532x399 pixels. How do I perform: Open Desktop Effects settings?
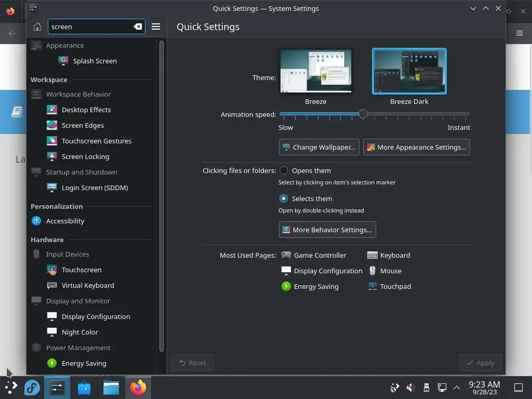(90, 110)
